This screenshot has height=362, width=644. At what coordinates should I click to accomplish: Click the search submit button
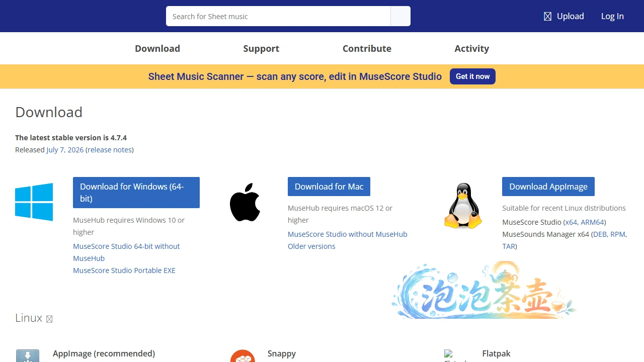coord(400,16)
